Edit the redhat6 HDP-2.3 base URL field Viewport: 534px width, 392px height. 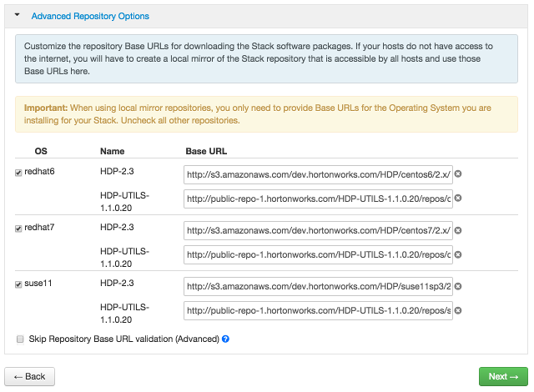click(x=318, y=174)
